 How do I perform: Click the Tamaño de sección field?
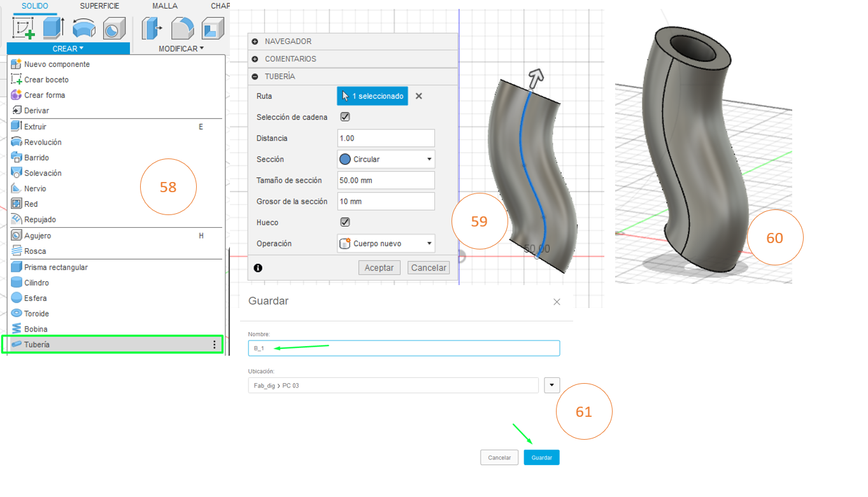386,180
